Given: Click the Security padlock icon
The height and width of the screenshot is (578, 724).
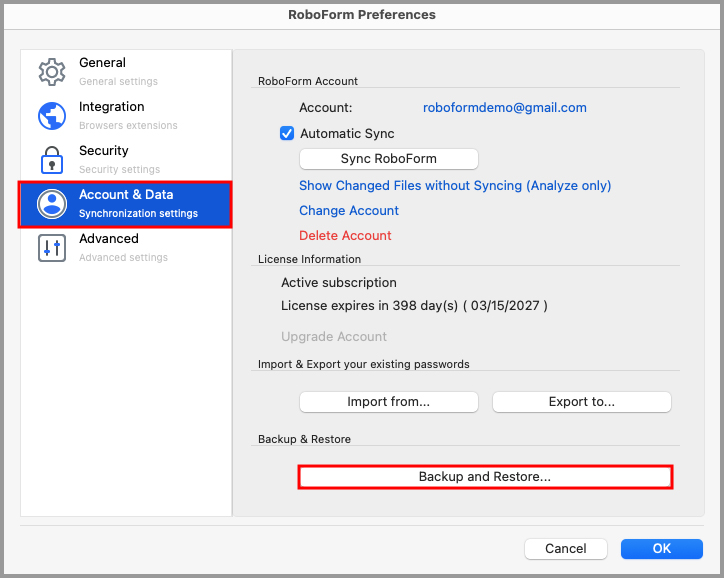Looking at the screenshot, I should click(x=51, y=160).
